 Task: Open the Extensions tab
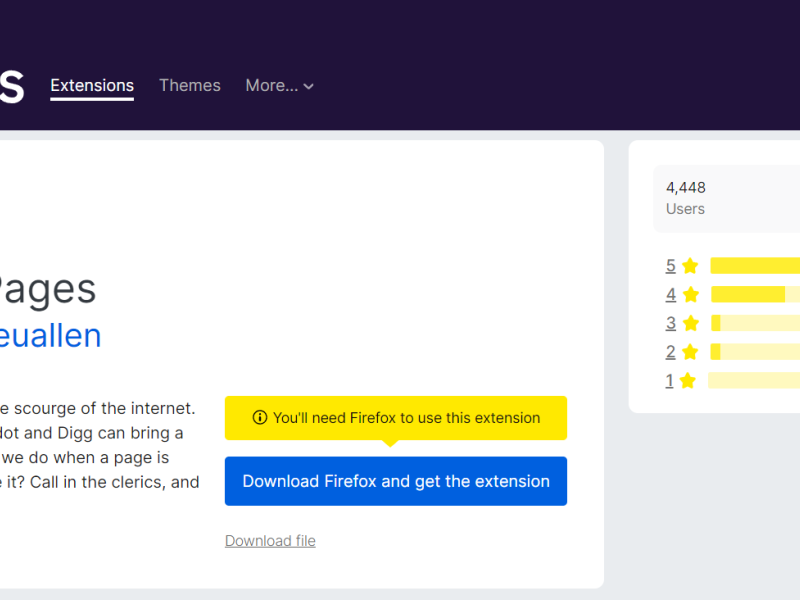(92, 85)
